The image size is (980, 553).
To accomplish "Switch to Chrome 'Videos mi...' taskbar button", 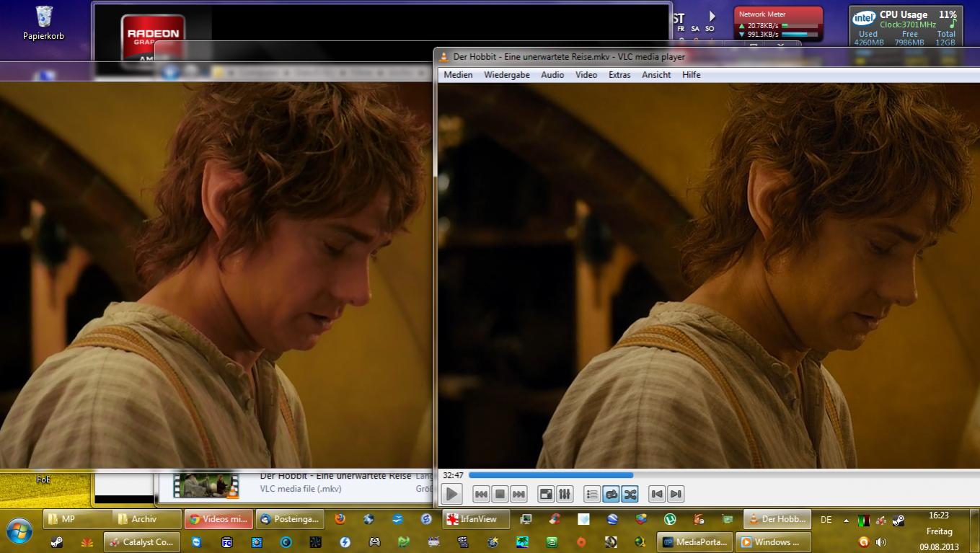I will pyautogui.click(x=218, y=519).
